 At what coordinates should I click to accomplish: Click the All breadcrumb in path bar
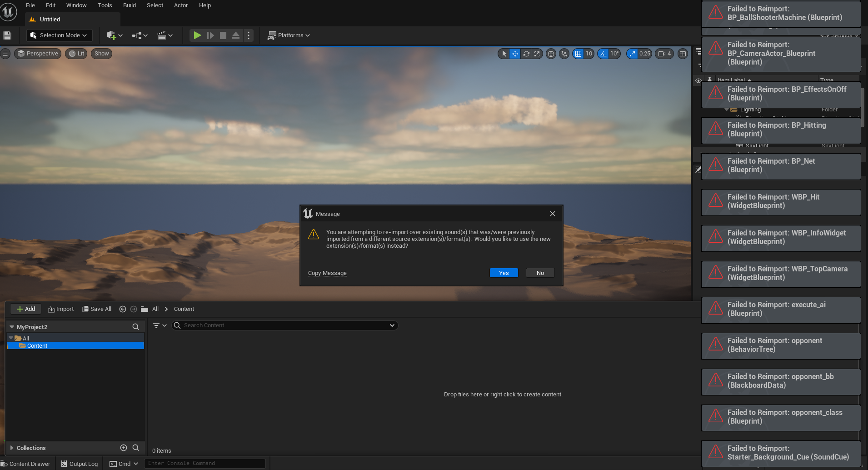(155, 309)
